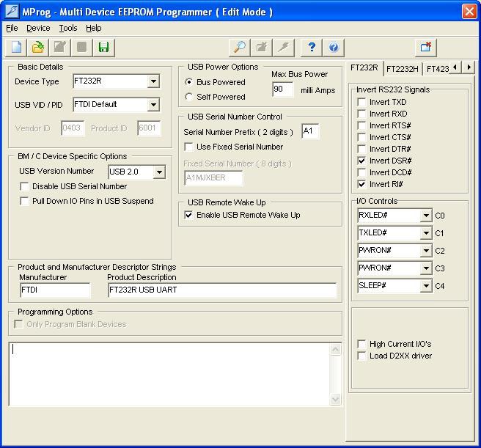This screenshot has height=448, width=481.
Task: Click the MProg title bar application icon
Action: (12, 12)
